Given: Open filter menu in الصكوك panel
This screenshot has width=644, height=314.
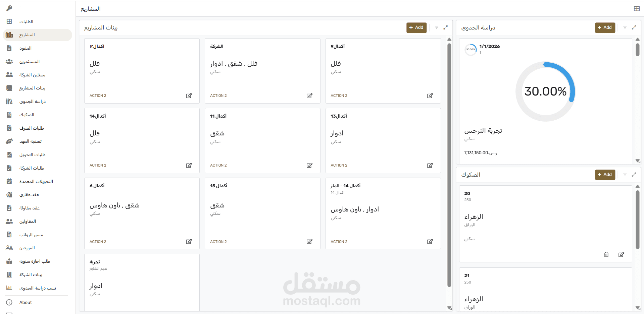Looking at the screenshot, I should coord(625,175).
